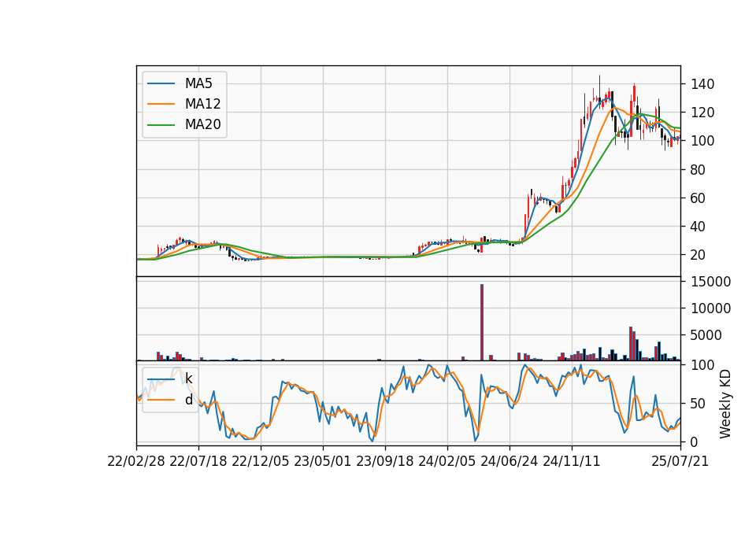Click the tallest volume spike bar
This screenshot has width=756, height=543.
(482, 323)
